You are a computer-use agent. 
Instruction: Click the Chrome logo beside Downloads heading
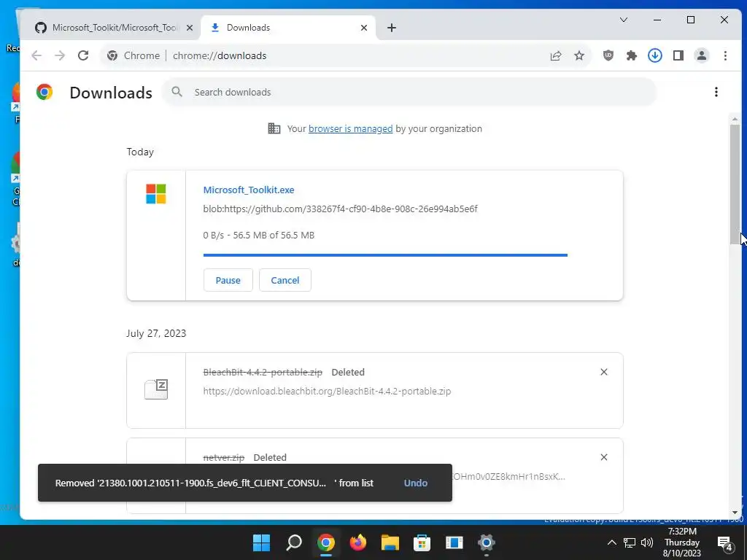pyautogui.click(x=44, y=92)
